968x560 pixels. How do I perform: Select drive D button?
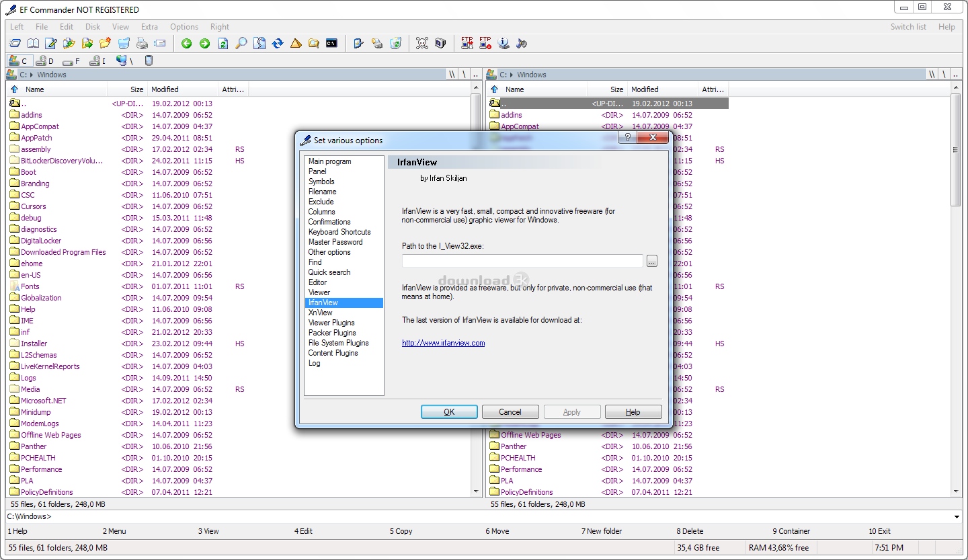click(x=45, y=61)
